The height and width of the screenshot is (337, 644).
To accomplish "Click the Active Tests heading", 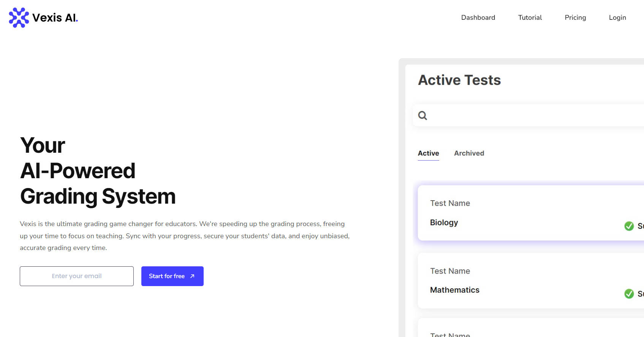I will [459, 80].
